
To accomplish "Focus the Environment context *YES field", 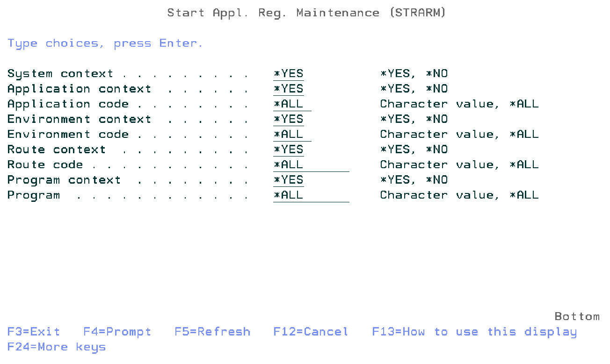I will pos(289,119).
